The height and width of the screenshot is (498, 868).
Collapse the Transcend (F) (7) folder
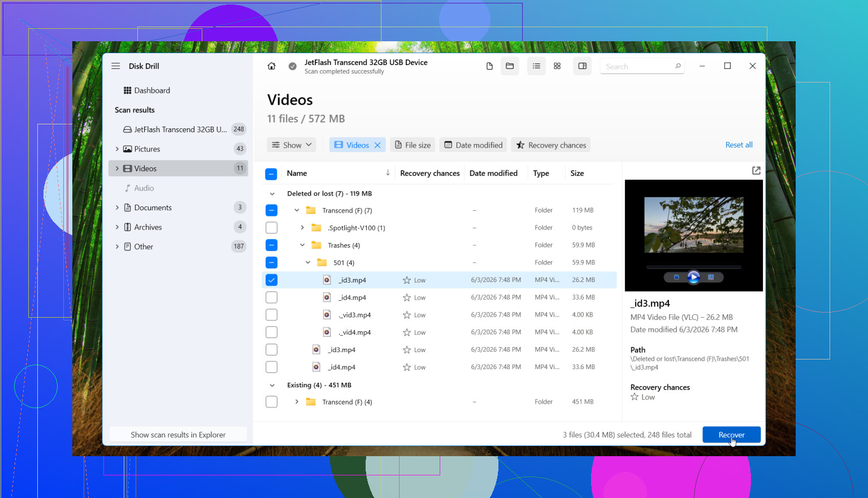click(x=297, y=210)
